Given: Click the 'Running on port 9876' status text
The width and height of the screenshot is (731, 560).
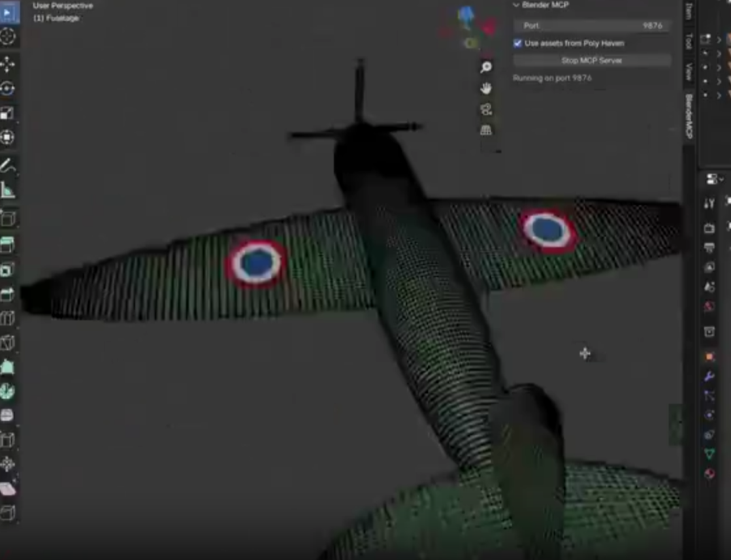Looking at the screenshot, I should click(x=552, y=78).
